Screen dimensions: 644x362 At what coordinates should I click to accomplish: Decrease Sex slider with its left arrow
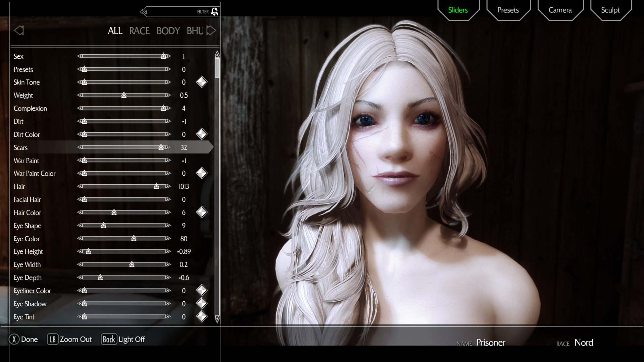click(x=79, y=56)
